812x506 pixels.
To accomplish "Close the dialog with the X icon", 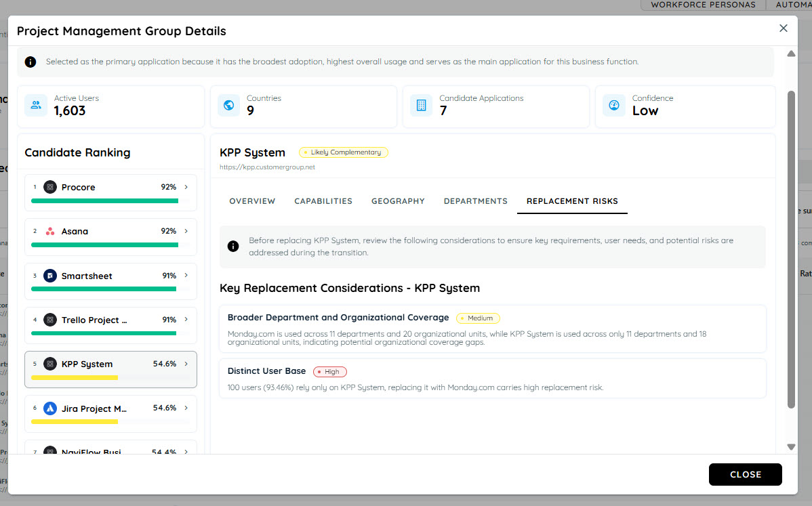I will click(784, 28).
